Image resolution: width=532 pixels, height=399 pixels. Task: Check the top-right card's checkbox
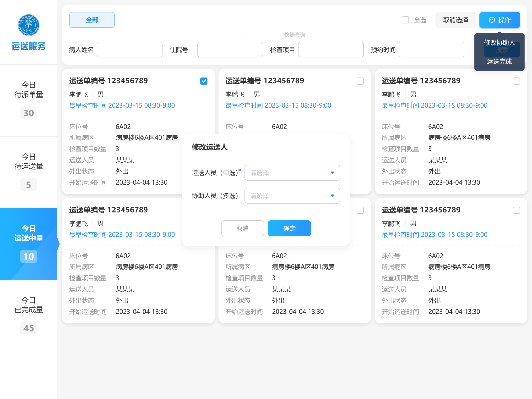(516, 81)
